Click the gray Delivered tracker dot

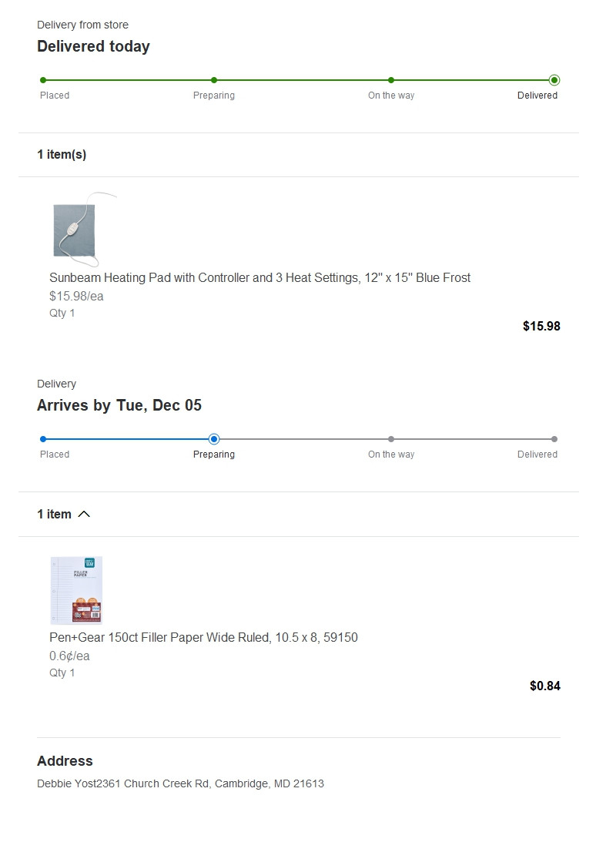(554, 439)
